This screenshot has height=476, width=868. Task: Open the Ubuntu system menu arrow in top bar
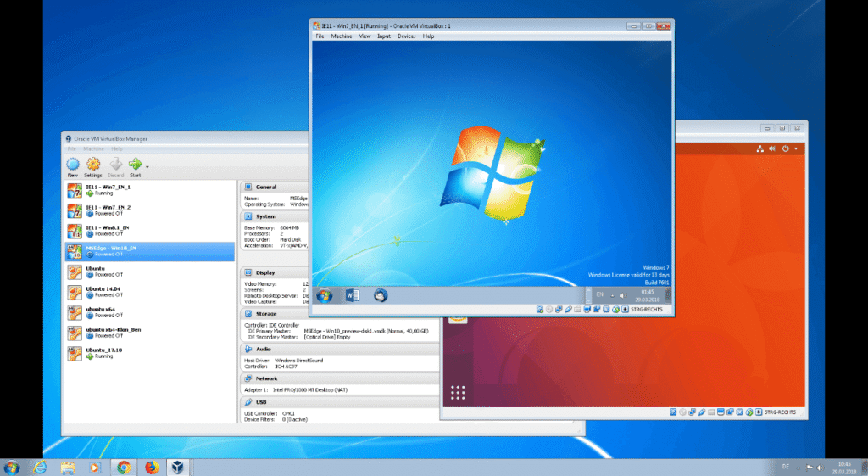pos(796,148)
